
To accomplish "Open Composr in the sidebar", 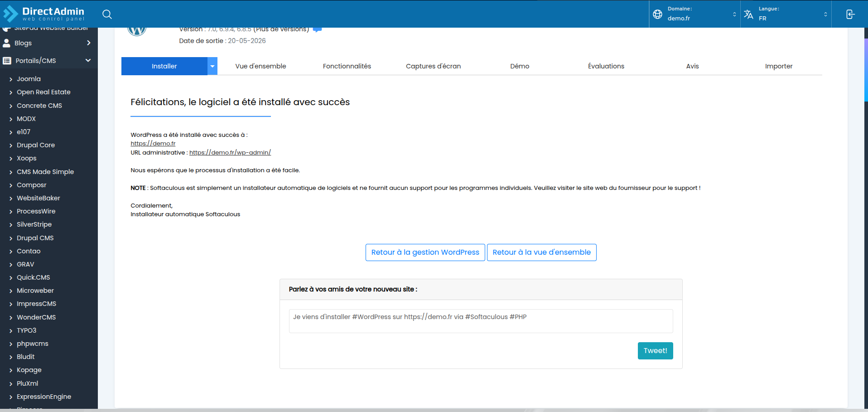I will coord(32,185).
